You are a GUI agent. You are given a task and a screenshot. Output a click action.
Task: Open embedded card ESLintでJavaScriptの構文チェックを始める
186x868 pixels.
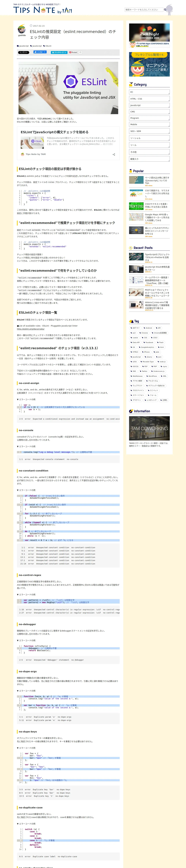pos(55,132)
